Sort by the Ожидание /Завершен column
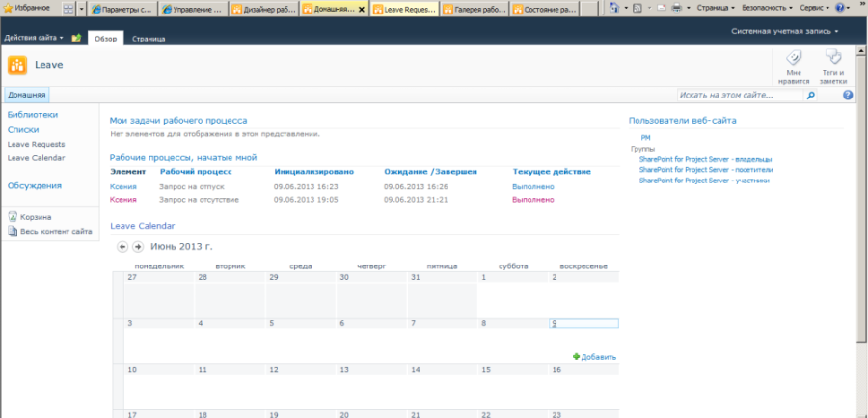The width and height of the screenshot is (868, 418). point(431,172)
